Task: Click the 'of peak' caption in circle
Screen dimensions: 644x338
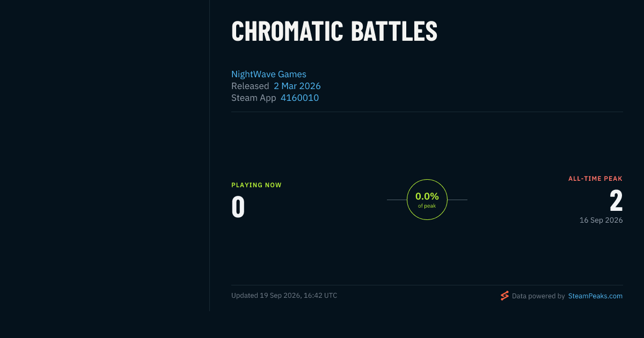Action: pos(427,206)
